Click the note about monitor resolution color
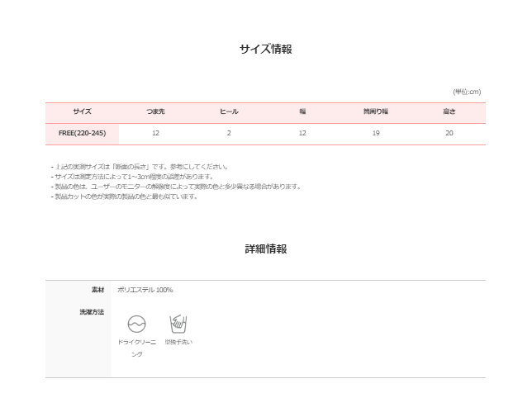Viewport: 532px width, 412px height. pos(176,187)
